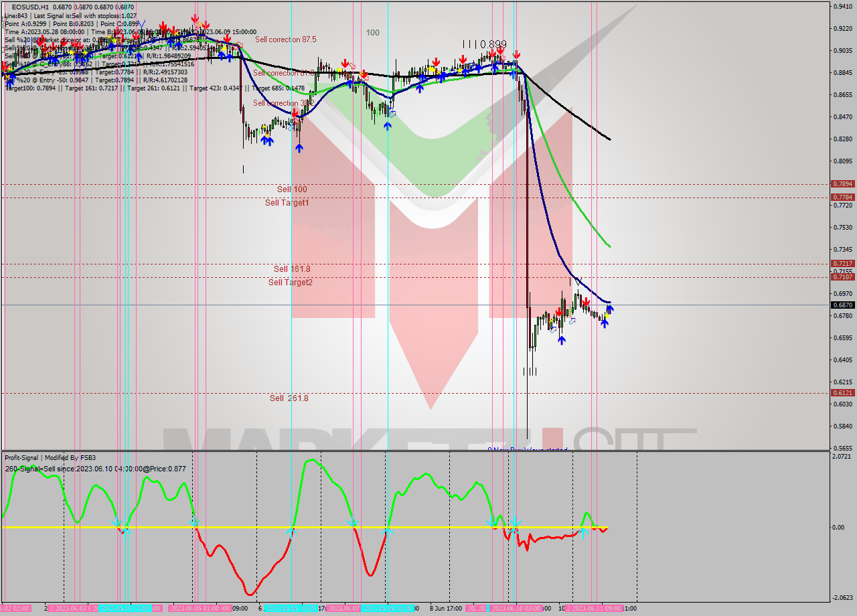Click 0.9035 on the price scale
Screen dimensions: 857x616
(x=842, y=50)
